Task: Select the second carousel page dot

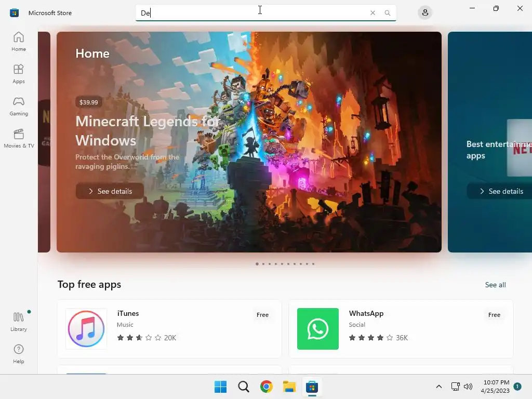Action: click(x=263, y=263)
